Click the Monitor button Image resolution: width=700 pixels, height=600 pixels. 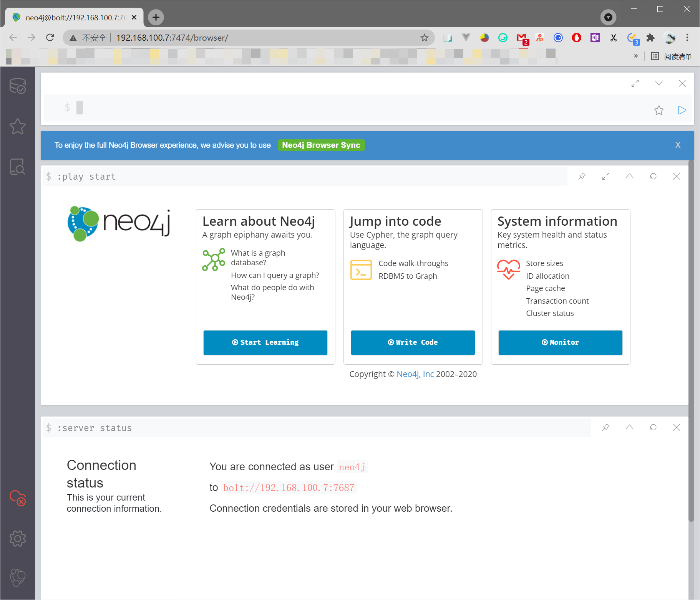click(x=561, y=342)
